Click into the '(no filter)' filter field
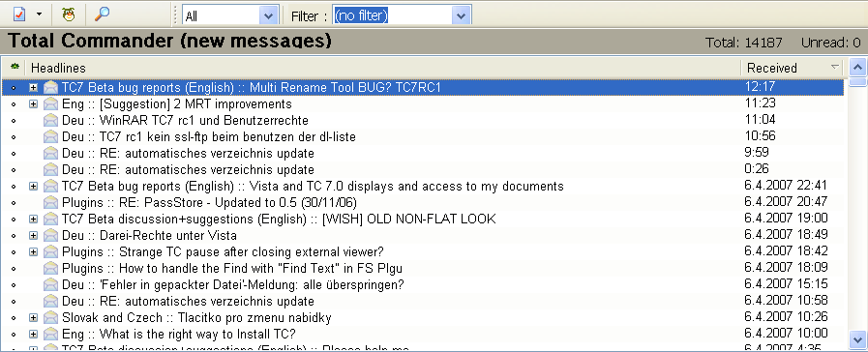The width and height of the screenshot is (868, 352). [x=393, y=16]
